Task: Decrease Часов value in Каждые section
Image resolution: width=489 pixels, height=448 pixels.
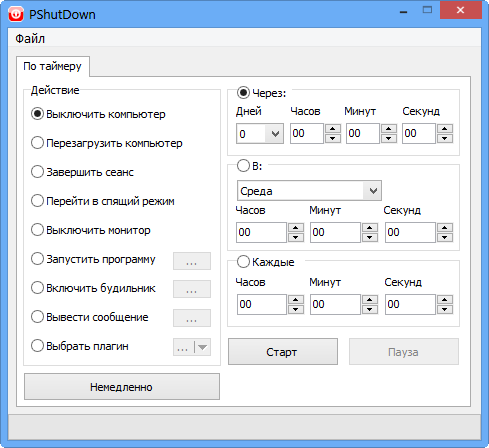Action: click(x=296, y=309)
